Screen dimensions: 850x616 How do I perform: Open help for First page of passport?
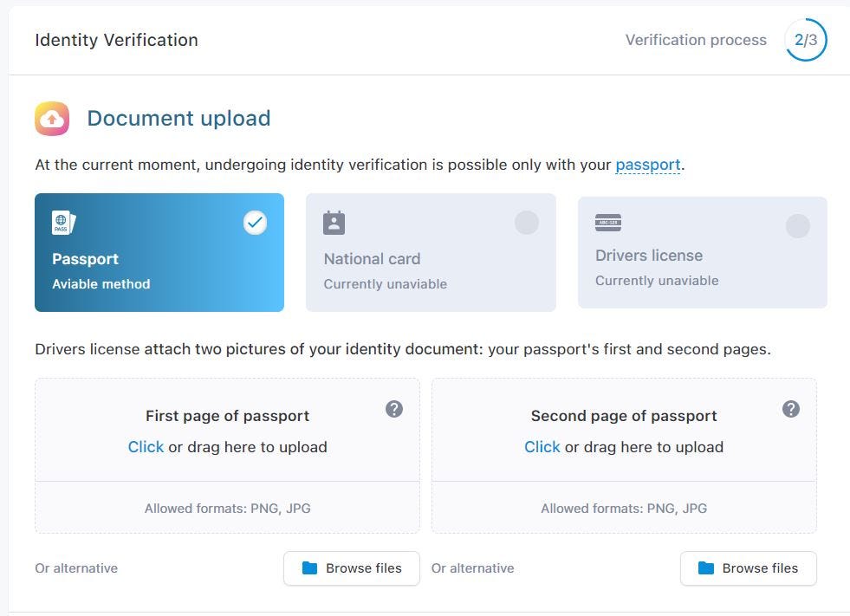click(x=394, y=409)
